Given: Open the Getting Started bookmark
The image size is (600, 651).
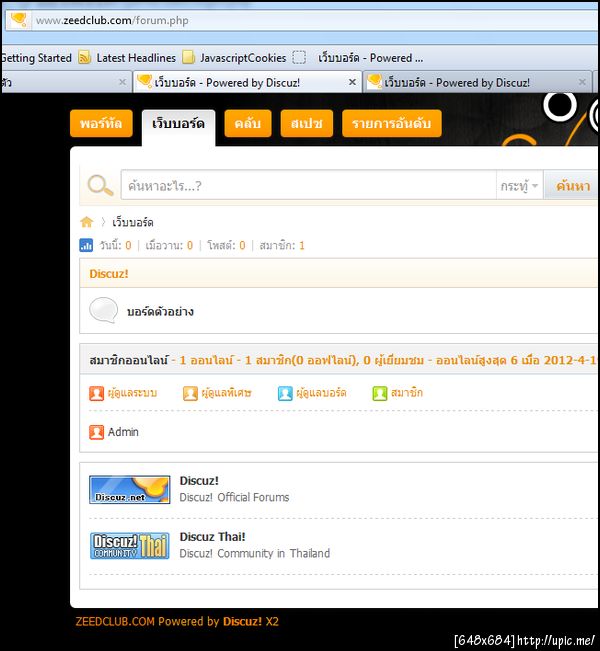Looking at the screenshot, I should [x=36, y=58].
